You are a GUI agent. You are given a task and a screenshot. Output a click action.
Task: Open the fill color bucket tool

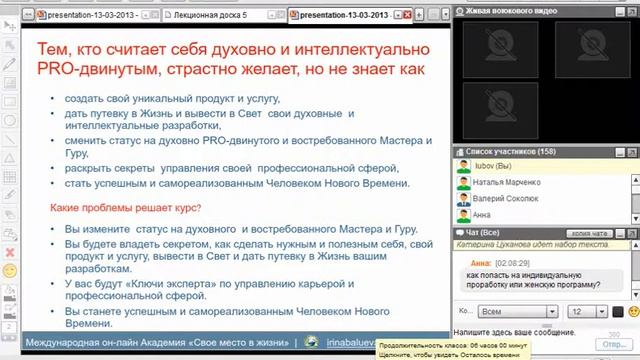tap(10, 293)
